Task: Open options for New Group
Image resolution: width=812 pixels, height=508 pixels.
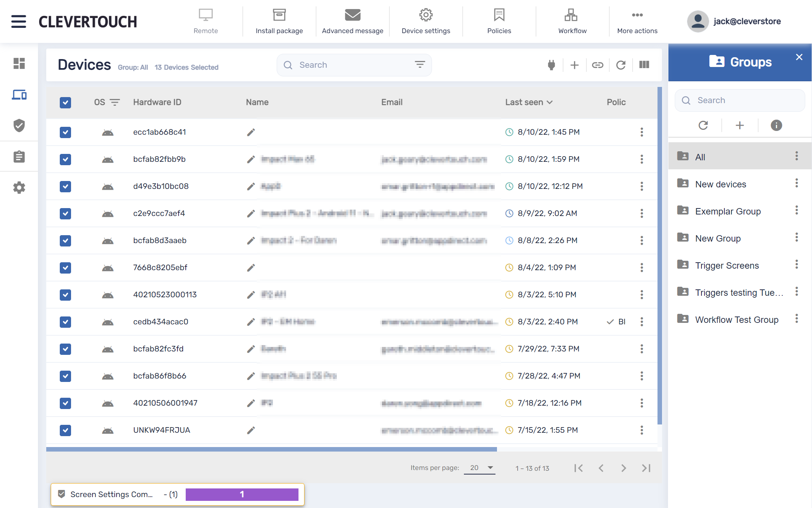Action: tap(797, 237)
